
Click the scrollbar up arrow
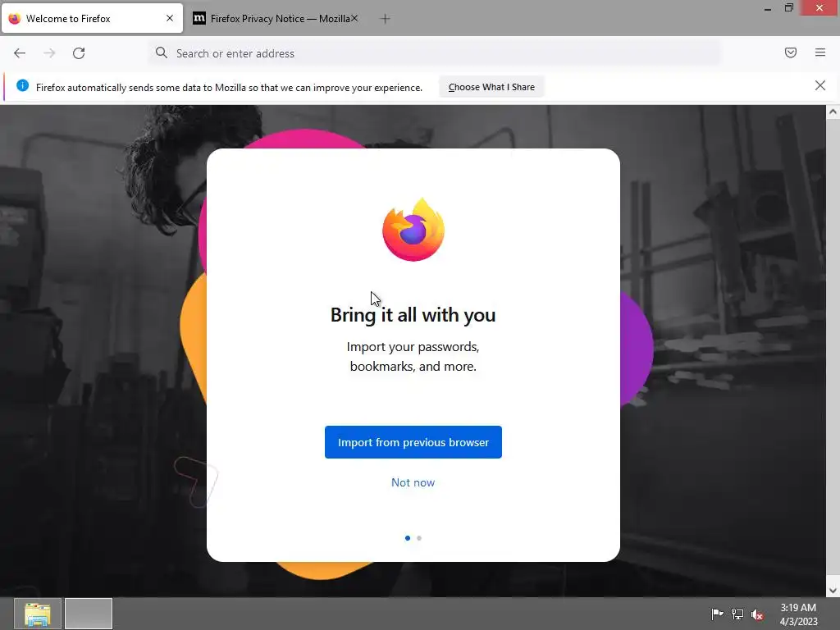click(x=833, y=112)
